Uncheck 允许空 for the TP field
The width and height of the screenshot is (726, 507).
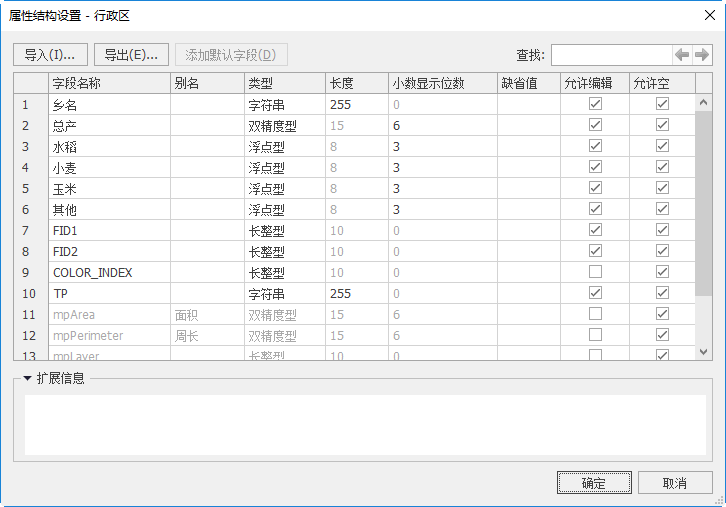pos(661,293)
